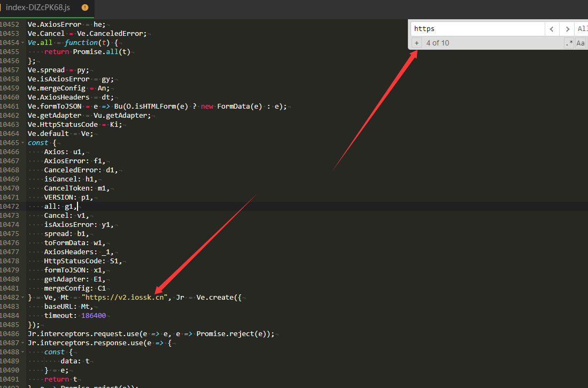588x388 pixels.
Task: Click the plus button in find bar
Action: click(417, 43)
